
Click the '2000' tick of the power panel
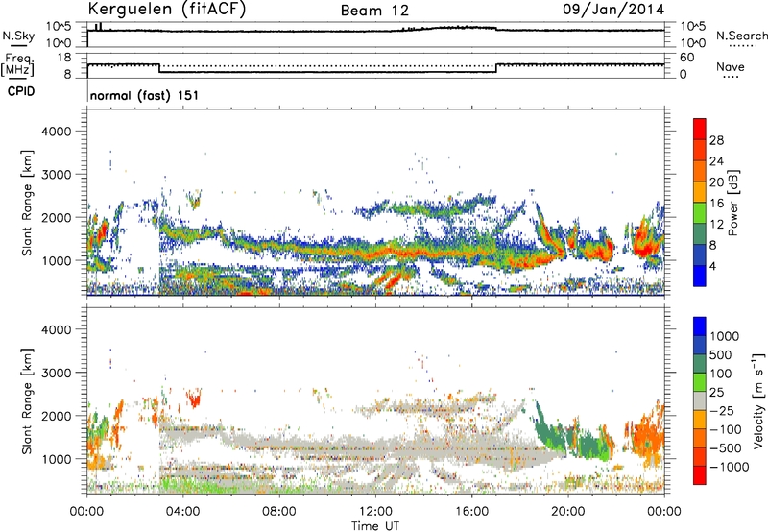56,217
